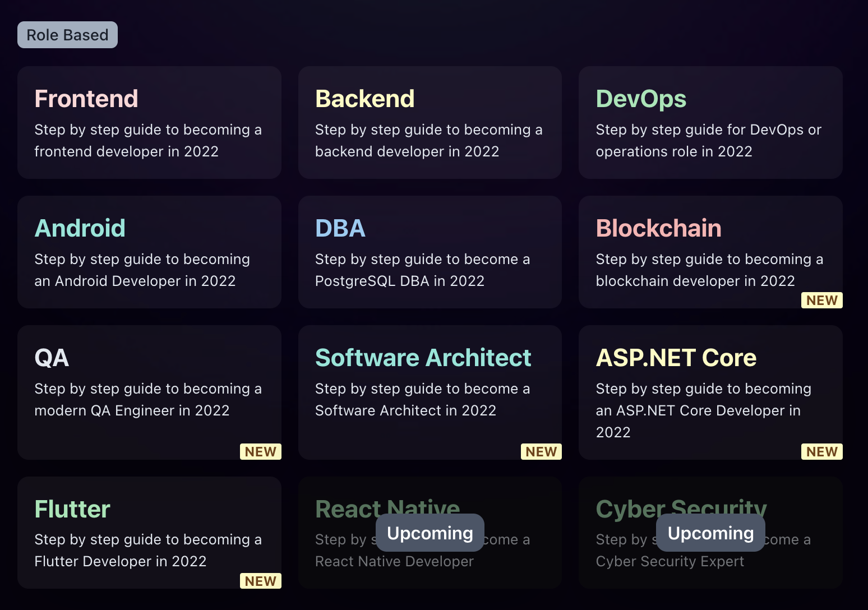Open the QA roadmap card
Screen dimensions: 868x610
tap(149, 392)
